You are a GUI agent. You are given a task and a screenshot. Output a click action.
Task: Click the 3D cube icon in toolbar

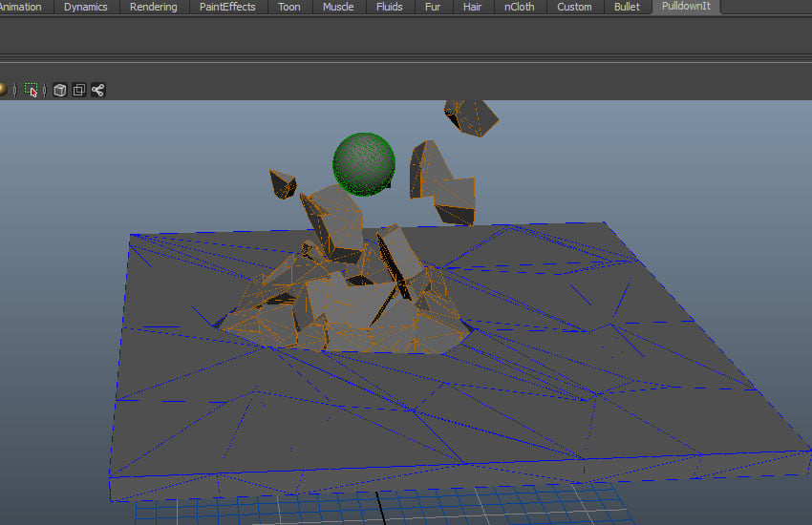click(59, 90)
